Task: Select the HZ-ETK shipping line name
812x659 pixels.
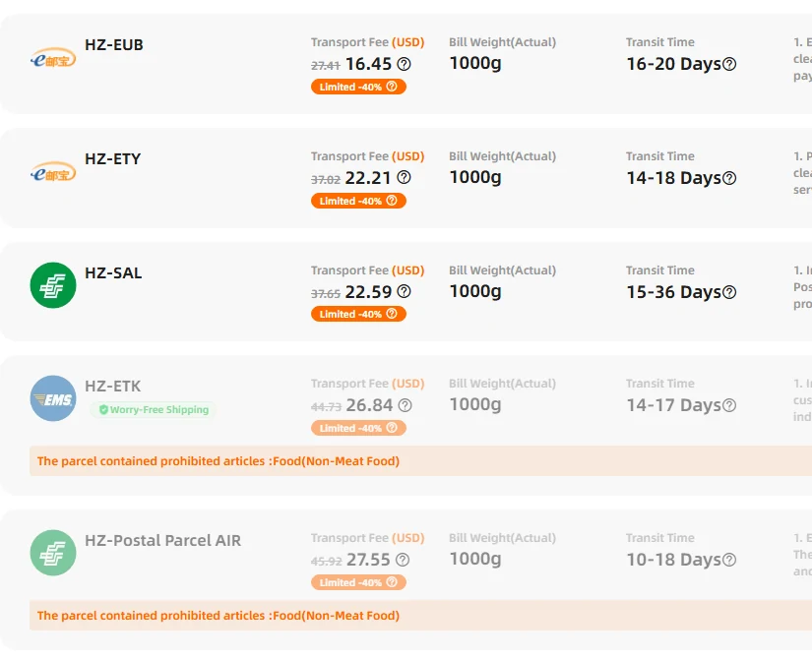Action: [113, 386]
